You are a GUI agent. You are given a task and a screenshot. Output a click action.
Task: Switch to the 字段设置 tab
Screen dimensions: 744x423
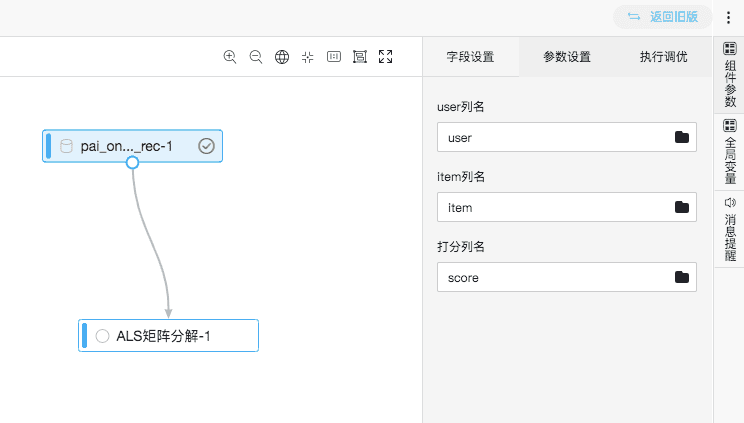coord(470,57)
